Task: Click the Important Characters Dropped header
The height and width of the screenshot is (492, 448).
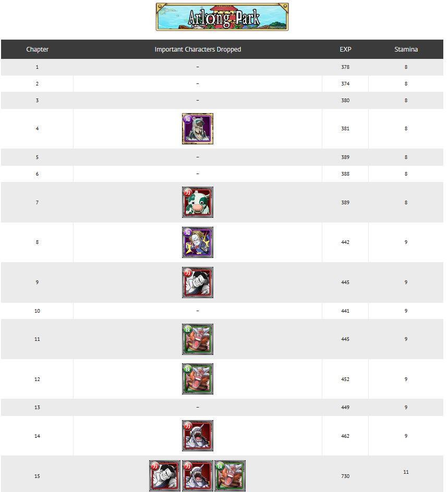Action: coord(198,50)
